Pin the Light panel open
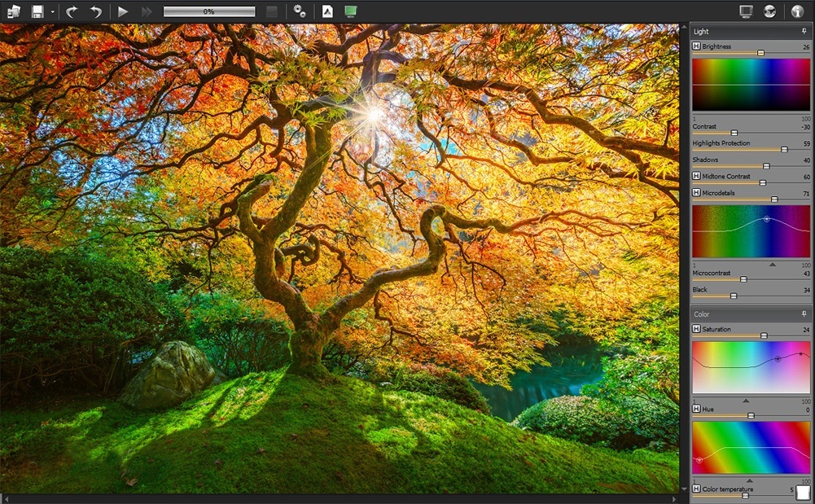815x504 pixels. [x=804, y=30]
